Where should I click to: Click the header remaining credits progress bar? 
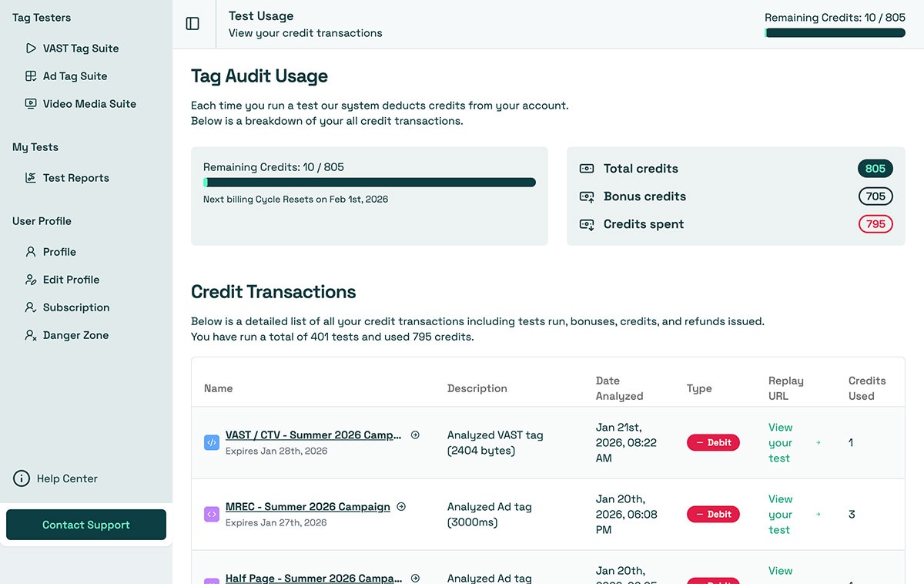[x=835, y=33]
